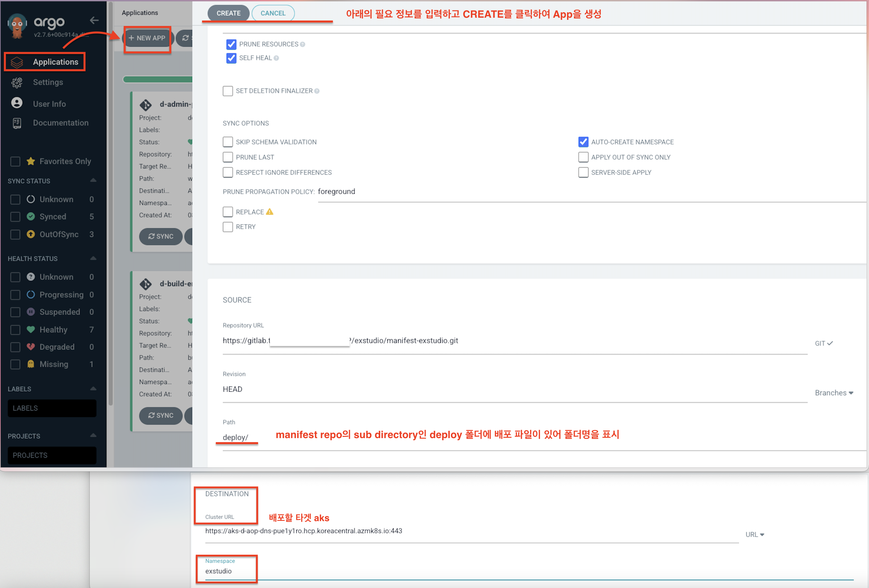Filter by Synced status checkbox
The image size is (869, 588).
pos(15,217)
